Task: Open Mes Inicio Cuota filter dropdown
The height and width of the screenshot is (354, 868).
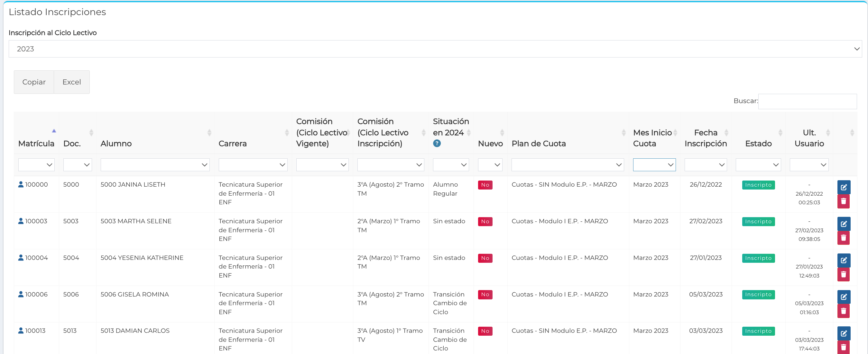Action: coord(654,164)
